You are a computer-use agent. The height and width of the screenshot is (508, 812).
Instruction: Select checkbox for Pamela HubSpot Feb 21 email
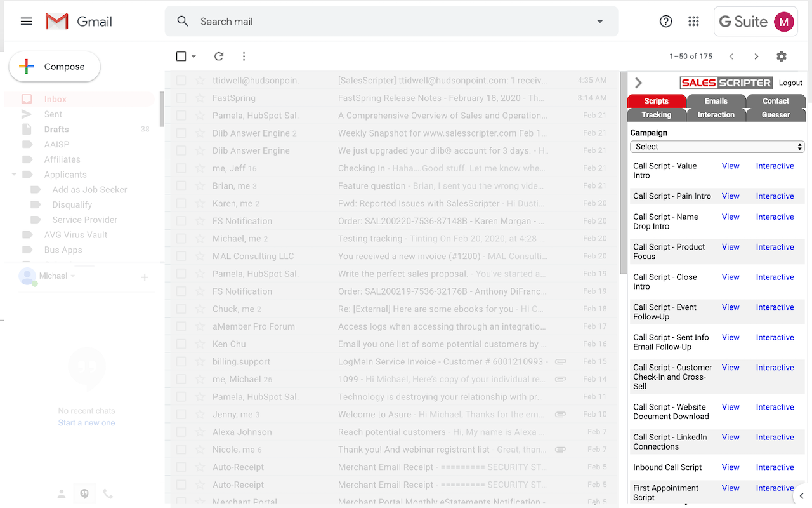click(x=181, y=116)
